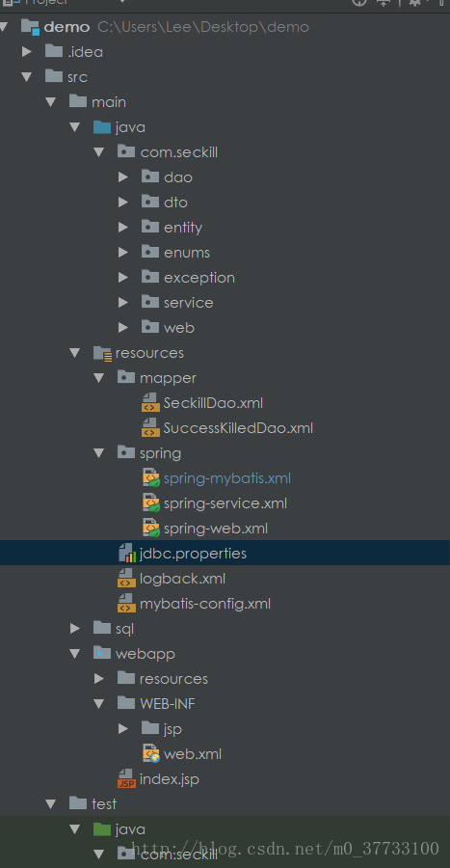Click the blue java source root folder icon
The height and width of the screenshot is (868, 450).
[102, 126]
